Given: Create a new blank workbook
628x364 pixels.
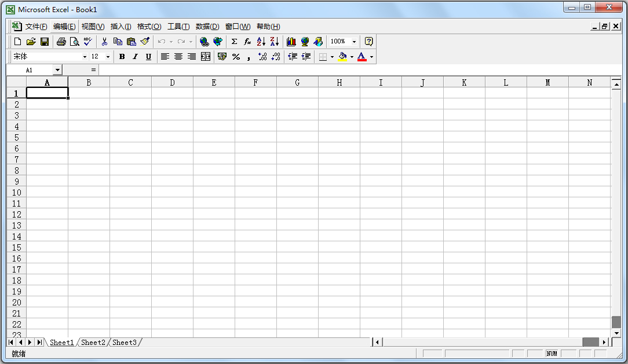Looking at the screenshot, I should (x=17, y=42).
